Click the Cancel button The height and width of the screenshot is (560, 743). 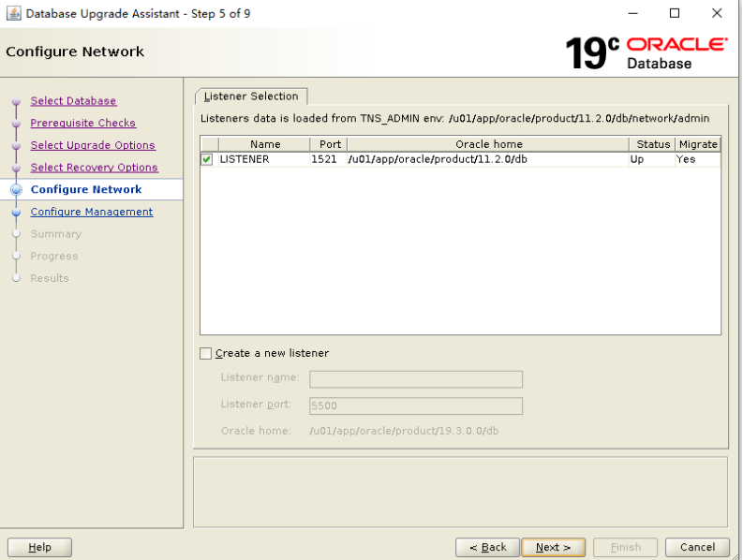tap(697, 547)
